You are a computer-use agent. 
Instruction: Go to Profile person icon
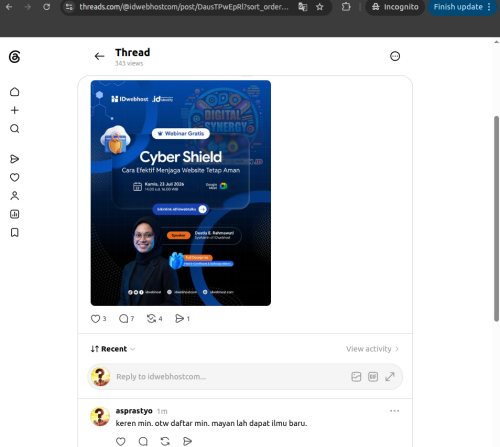click(14, 196)
